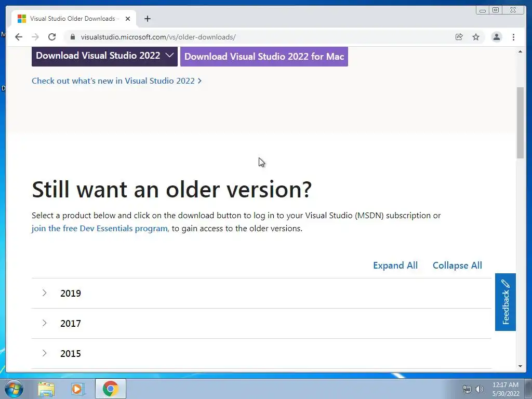The width and height of the screenshot is (532, 399).
Task: Open the Feedback side button
Action: click(505, 302)
